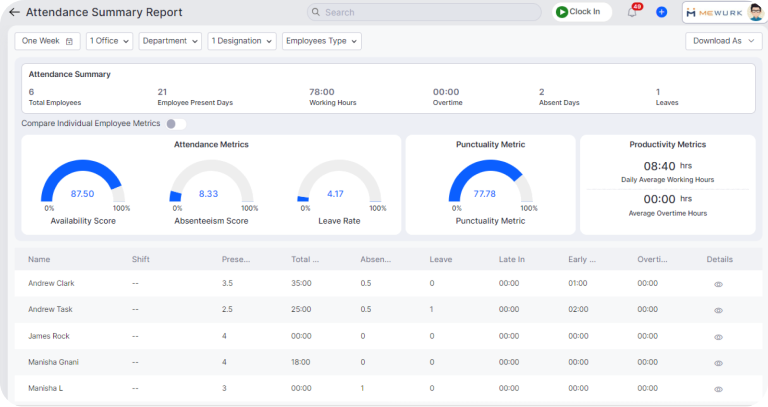Click the Absenteeism Score gauge
768x407 pixels.
coord(211,181)
